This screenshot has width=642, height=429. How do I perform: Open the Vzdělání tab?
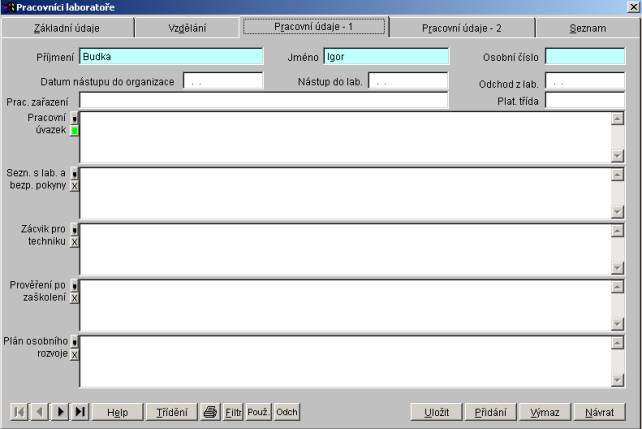pyautogui.click(x=187, y=28)
